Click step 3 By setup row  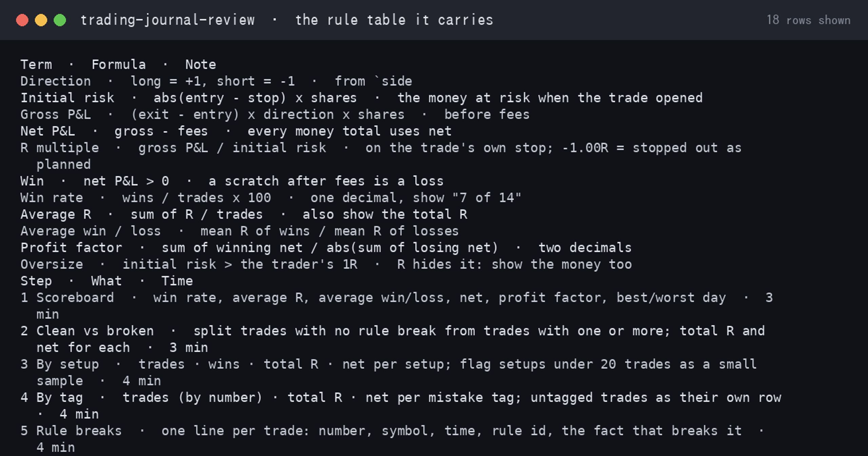coord(389,372)
